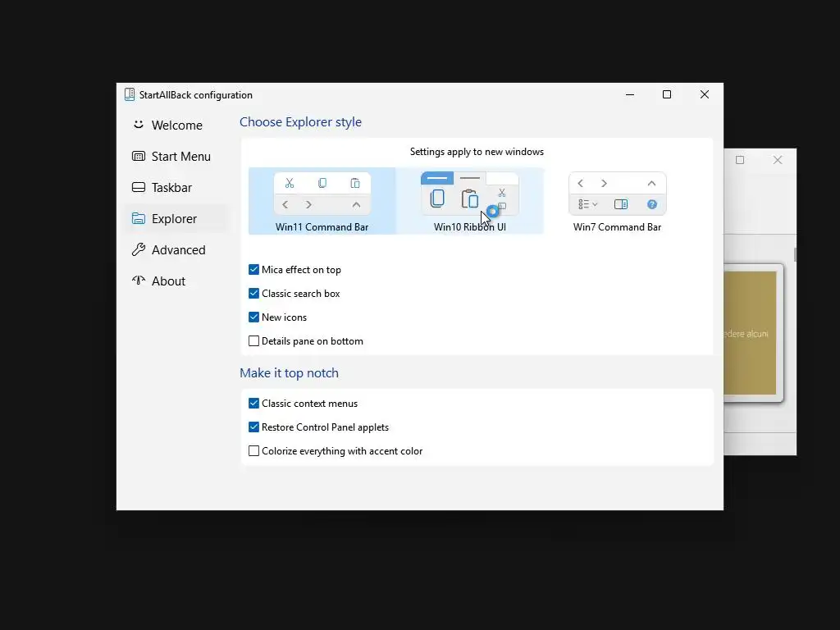Toggle Restore Control Panel applets
Screen dimensions: 840x630
(x=254, y=427)
